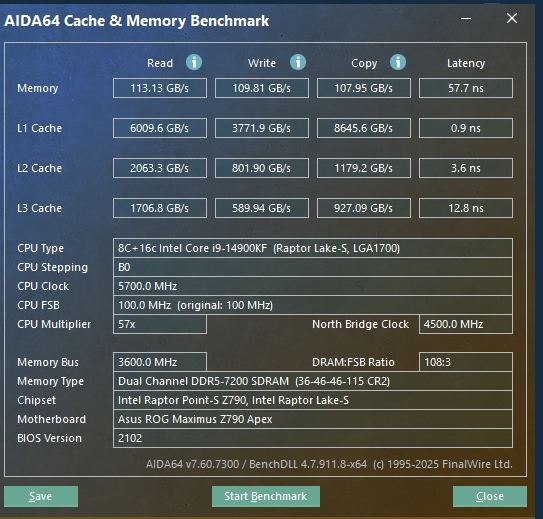This screenshot has width=543, height=519.
Task: Click the L3 Cache row label
Action: tap(39, 208)
